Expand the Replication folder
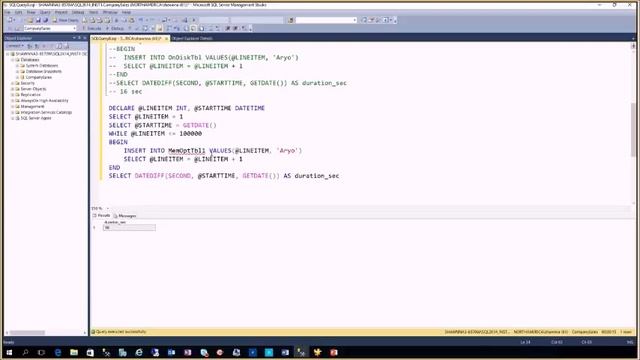Image resolution: width=640 pixels, height=360 pixels. point(13,95)
